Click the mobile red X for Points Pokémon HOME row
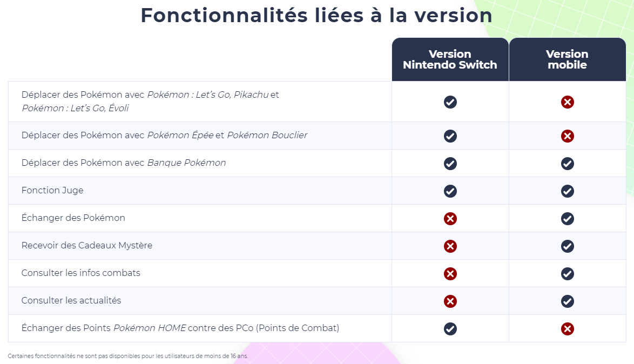 pos(567,328)
